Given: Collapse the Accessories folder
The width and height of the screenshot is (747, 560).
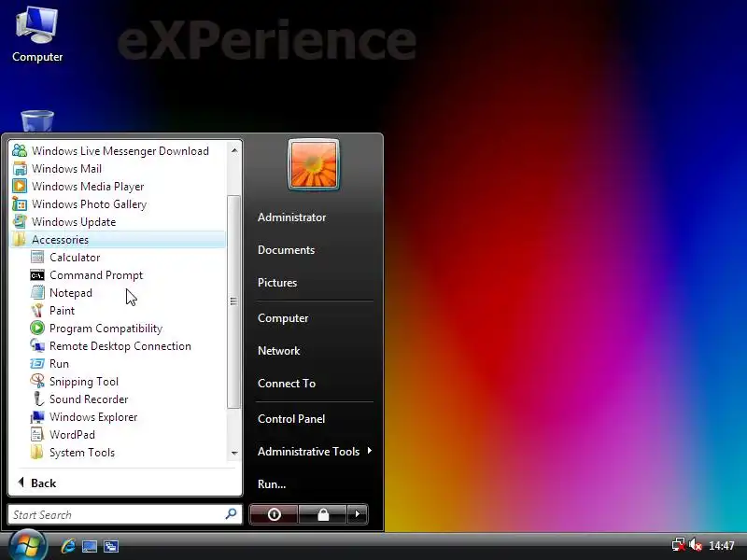Looking at the screenshot, I should [x=118, y=240].
